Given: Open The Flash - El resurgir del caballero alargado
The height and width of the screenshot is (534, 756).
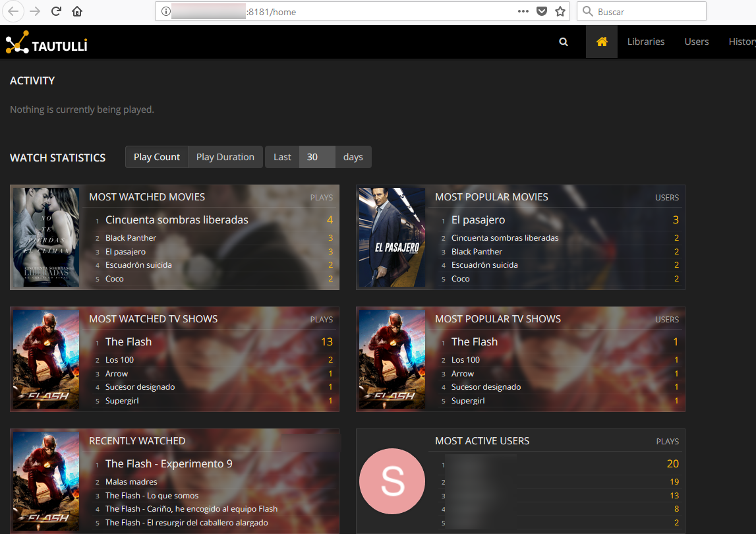Looking at the screenshot, I should pyautogui.click(x=187, y=523).
